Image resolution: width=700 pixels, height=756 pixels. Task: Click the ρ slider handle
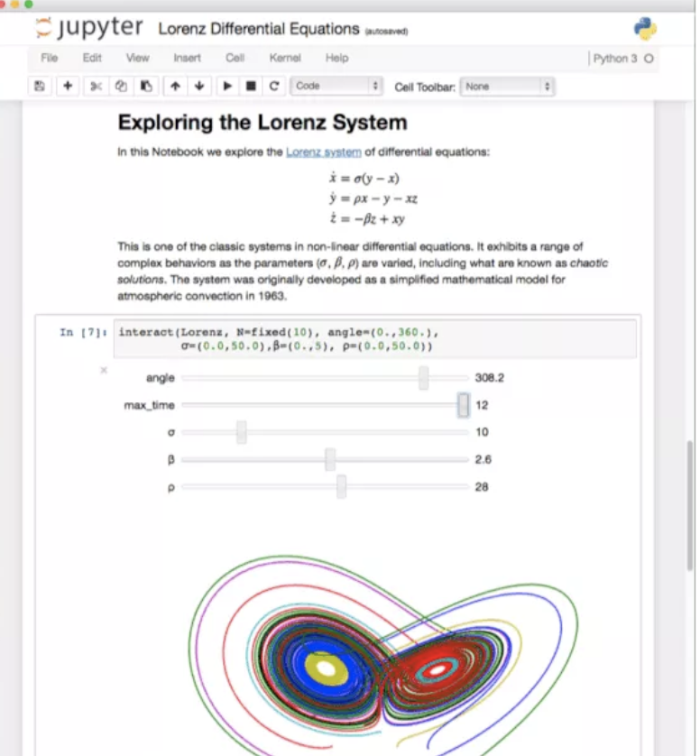click(x=341, y=487)
